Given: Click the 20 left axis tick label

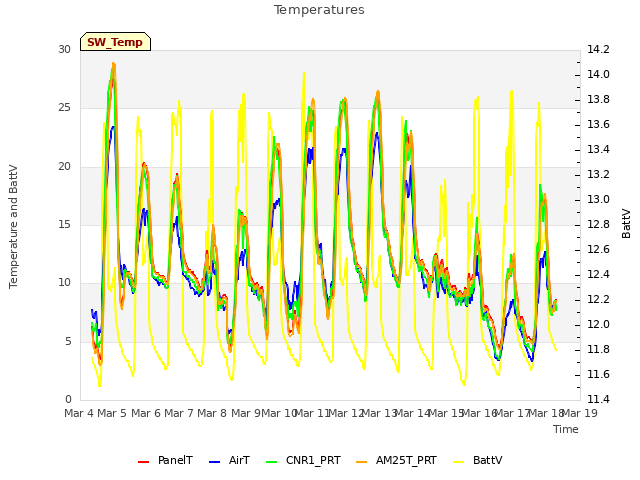Looking at the screenshot, I should [x=64, y=167].
